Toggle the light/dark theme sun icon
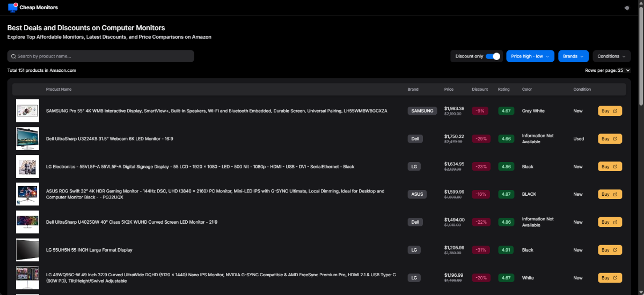This screenshot has width=644, height=295. pos(627,8)
